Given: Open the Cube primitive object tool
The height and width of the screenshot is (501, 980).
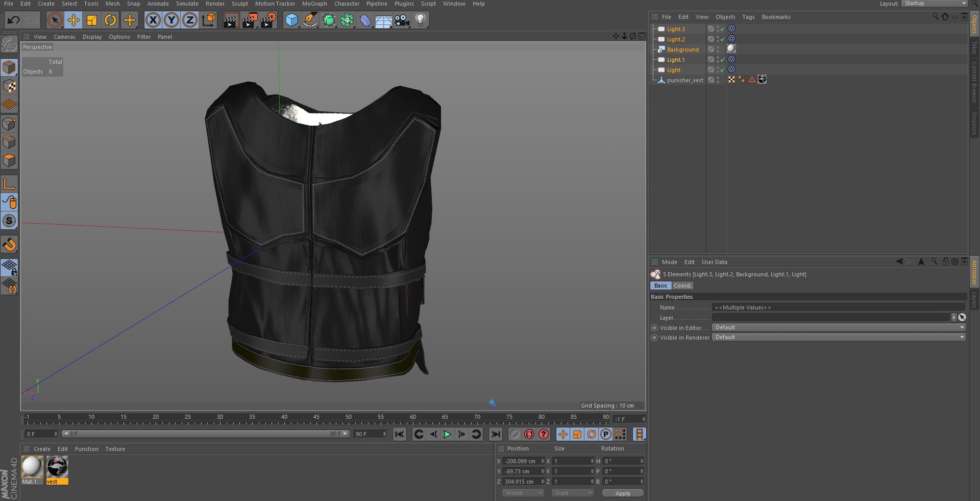Looking at the screenshot, I should click(x=291, y=20).
